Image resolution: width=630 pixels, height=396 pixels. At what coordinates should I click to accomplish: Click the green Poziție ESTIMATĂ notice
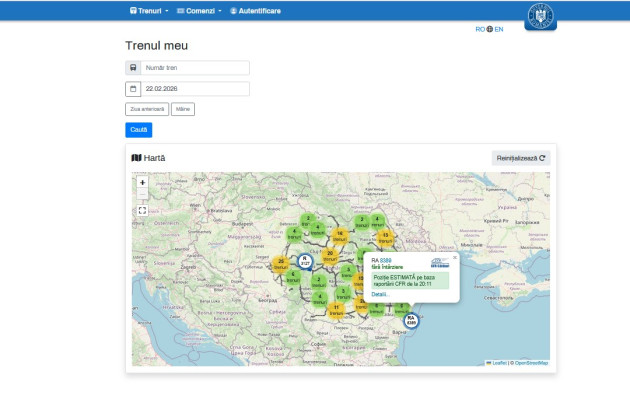click(x=410, y=281)
